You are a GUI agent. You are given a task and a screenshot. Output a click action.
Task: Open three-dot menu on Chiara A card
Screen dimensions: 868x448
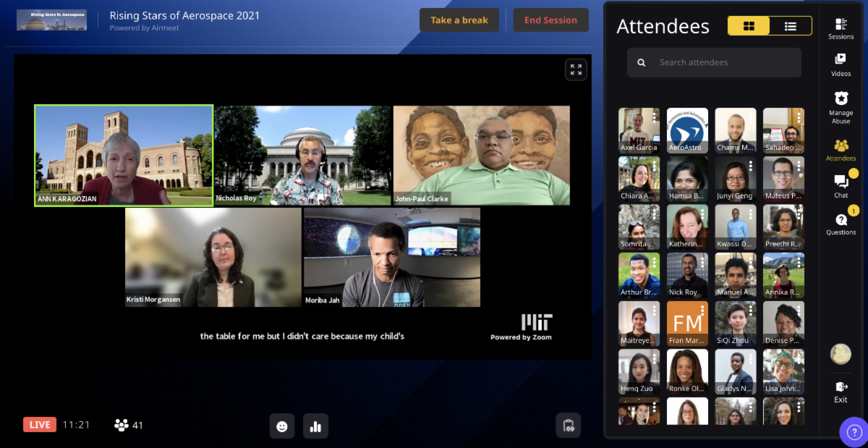(654, 166)
